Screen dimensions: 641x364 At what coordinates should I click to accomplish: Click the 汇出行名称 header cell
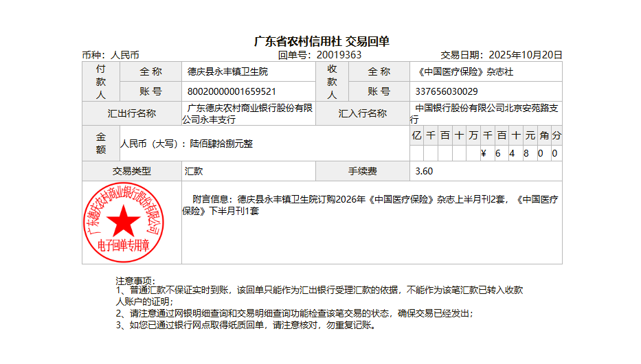click(132, 114)
